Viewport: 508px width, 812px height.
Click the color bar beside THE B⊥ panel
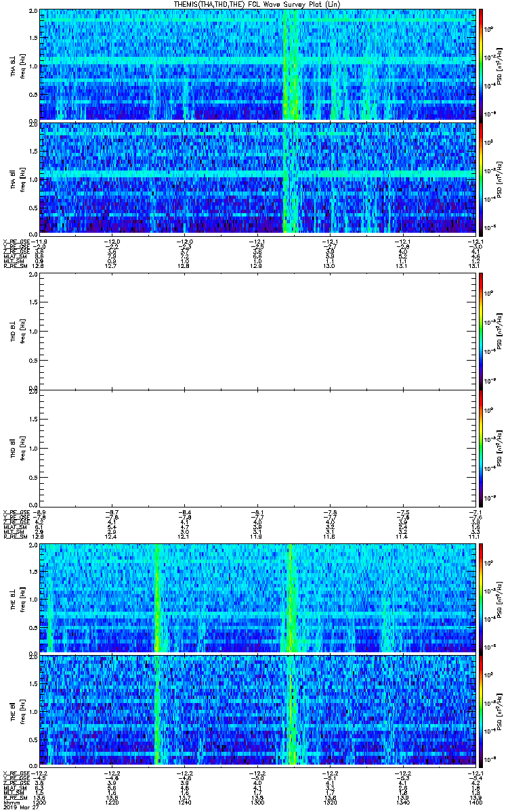(x=481, y=598)
